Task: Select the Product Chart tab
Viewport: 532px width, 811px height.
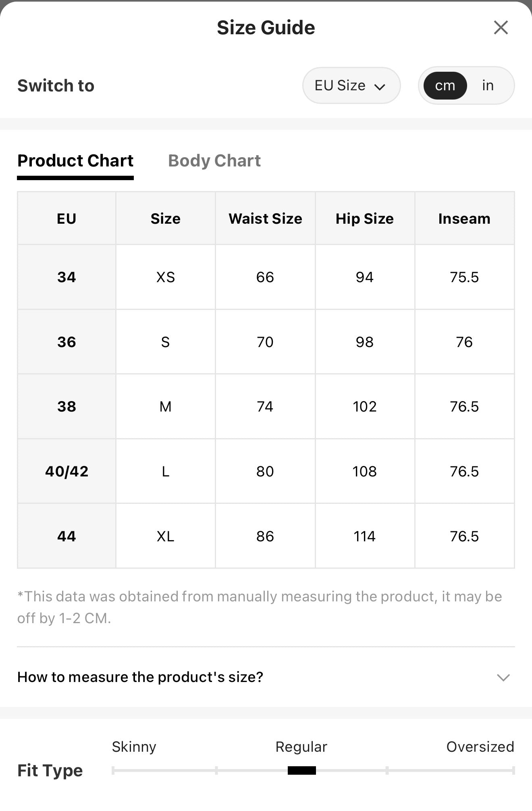Action: click(x=75, y=160)
